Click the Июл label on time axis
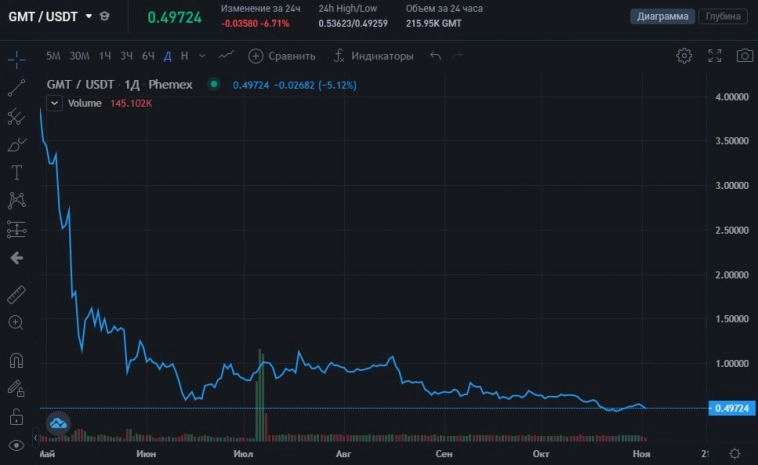 [243, 454]
